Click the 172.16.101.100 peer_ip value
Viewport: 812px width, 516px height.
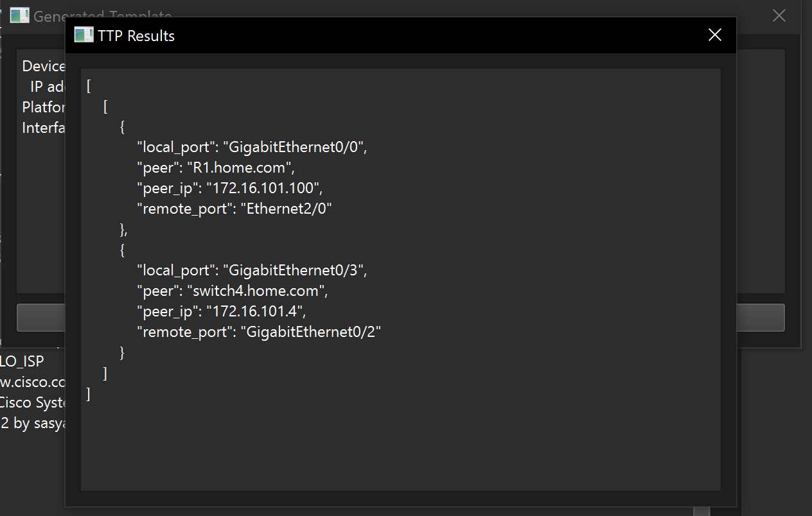[263, 188]
